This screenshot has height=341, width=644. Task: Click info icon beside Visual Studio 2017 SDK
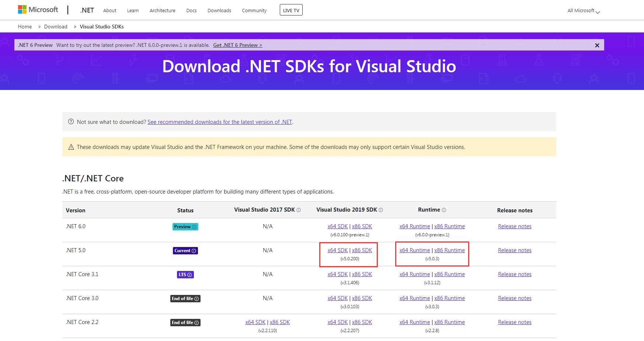click(299, 210)
